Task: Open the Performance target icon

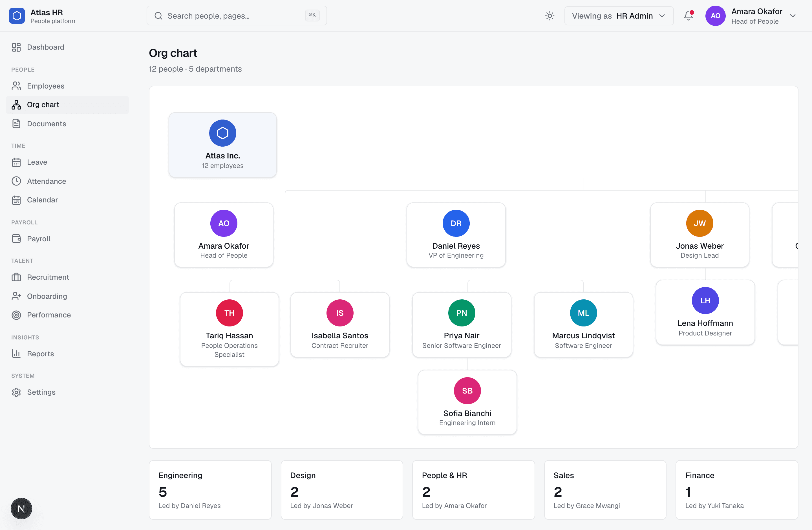Action: click(16, 315)
